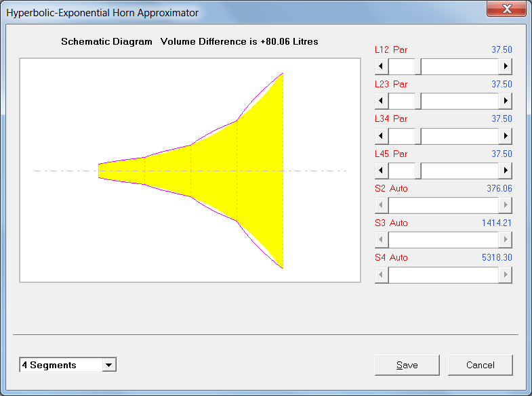Increase L45 Par with right arrow
The width and height of the screenshot is (532, 396).
point(505,171)
